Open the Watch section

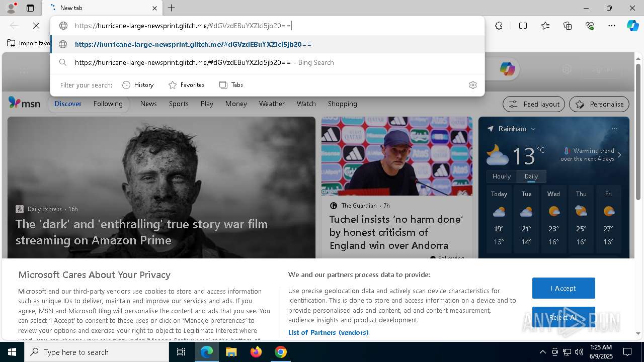click(x=306, y=104)
